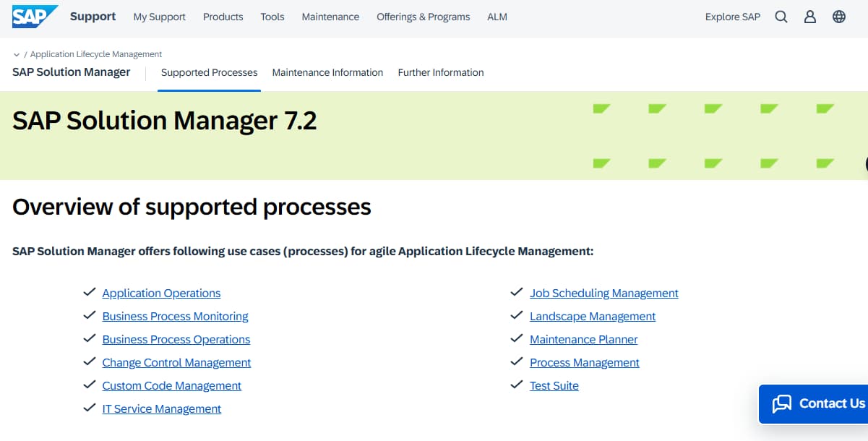Switch to the Maintenance Information tab

(327, 72)
